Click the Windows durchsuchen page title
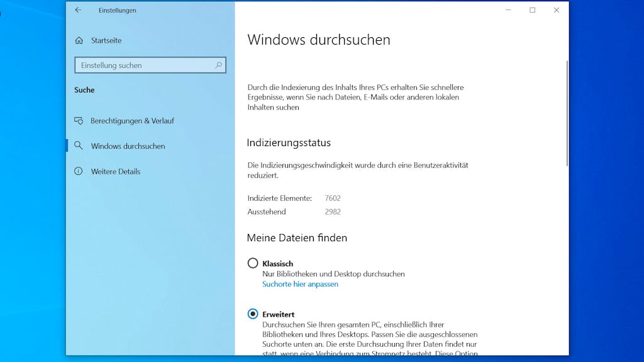The width and height of the screenshot is (644, 362). [x=319, y=40]
